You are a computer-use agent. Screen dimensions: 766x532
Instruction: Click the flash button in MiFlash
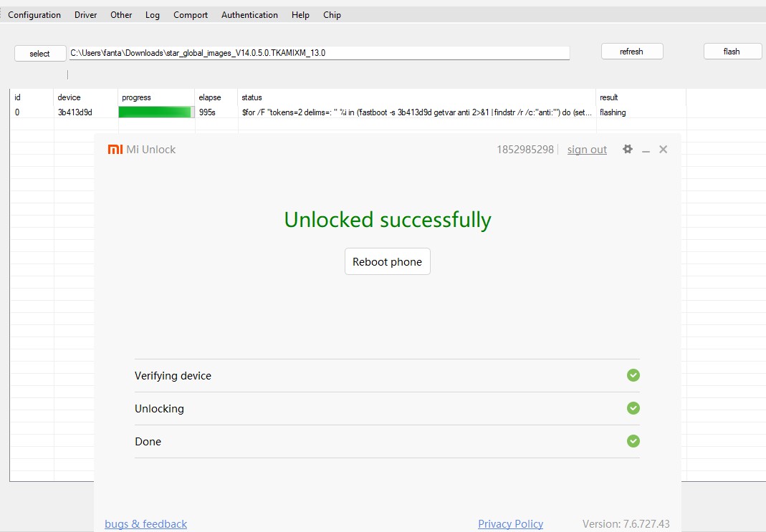point(732,52)
